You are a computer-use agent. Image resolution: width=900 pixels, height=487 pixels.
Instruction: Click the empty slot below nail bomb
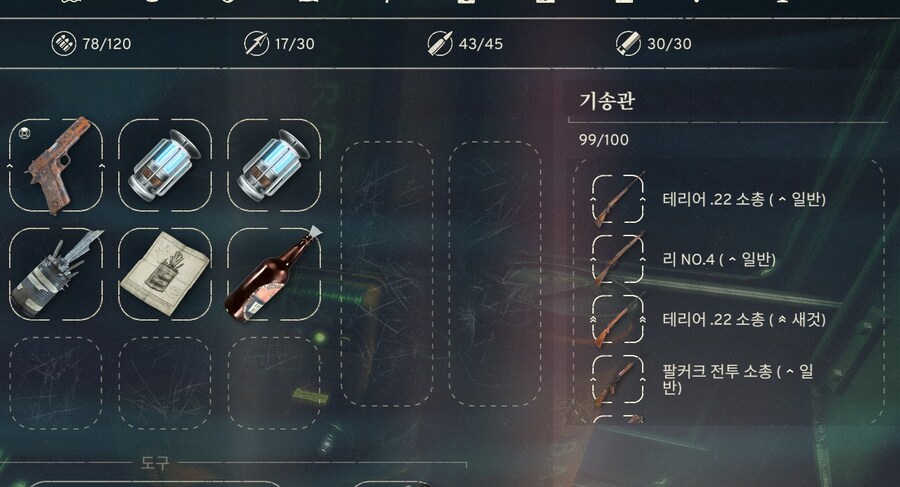[56, 383]
